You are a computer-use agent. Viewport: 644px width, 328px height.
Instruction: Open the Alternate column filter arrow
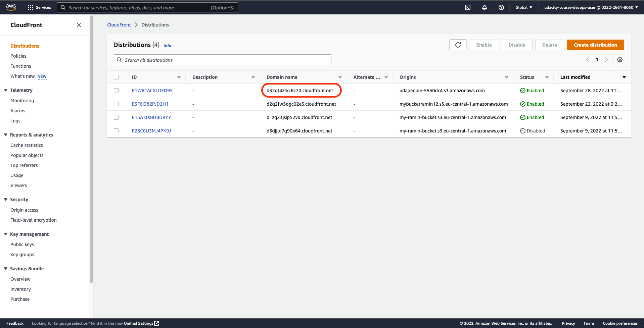[386, 77]
